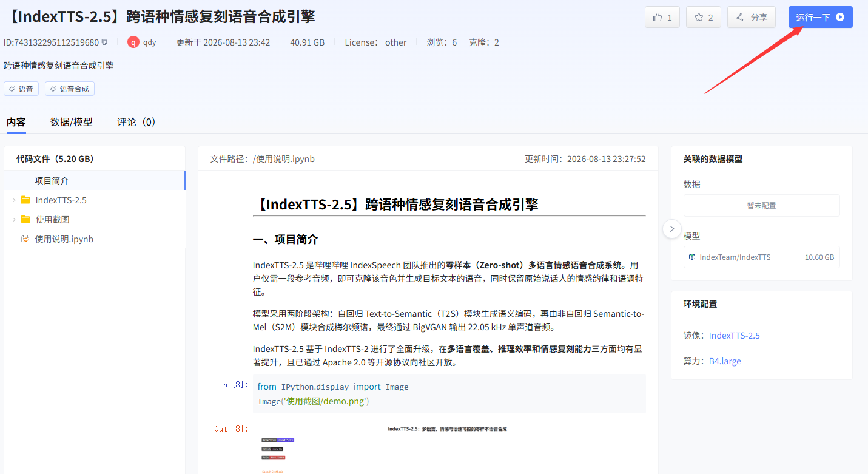This screenshot has width=868, height=474.
Task: Click the 暂未配置 data box
Action: (762, 205)
